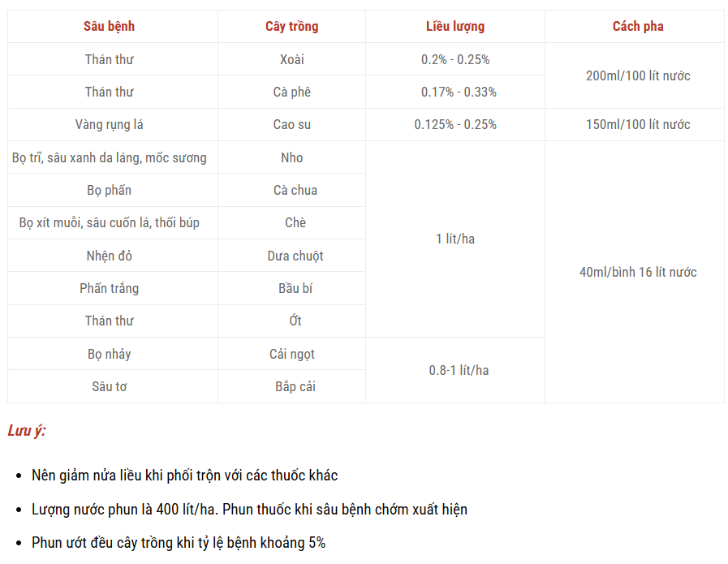Image resolution: width=728 pixels, height=564 pixels.
Task: Select the "Nhện đỏ" pest cell
Action: pyautogui.click(x=109, y=256)
